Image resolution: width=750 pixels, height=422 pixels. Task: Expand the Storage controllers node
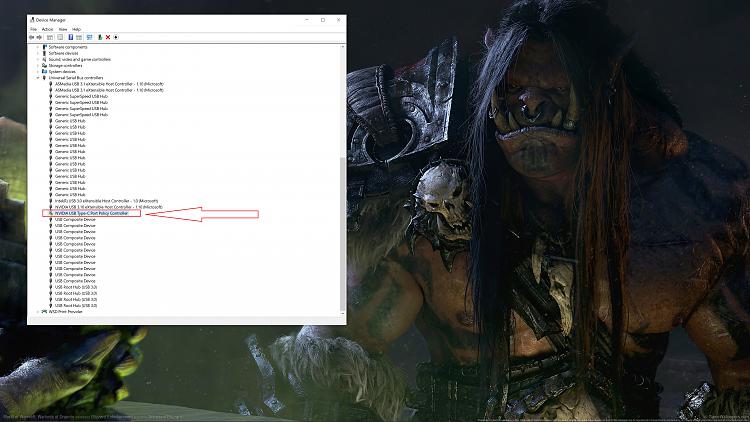point(38,66)
